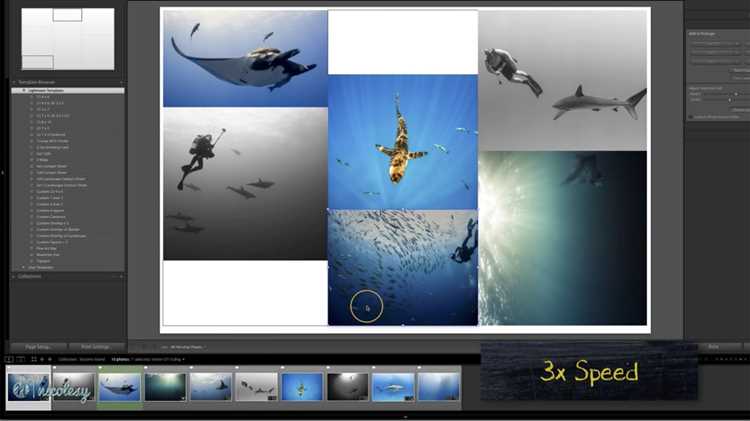
Task: Click the Print Settings button
Action: (x=95, y=347)
